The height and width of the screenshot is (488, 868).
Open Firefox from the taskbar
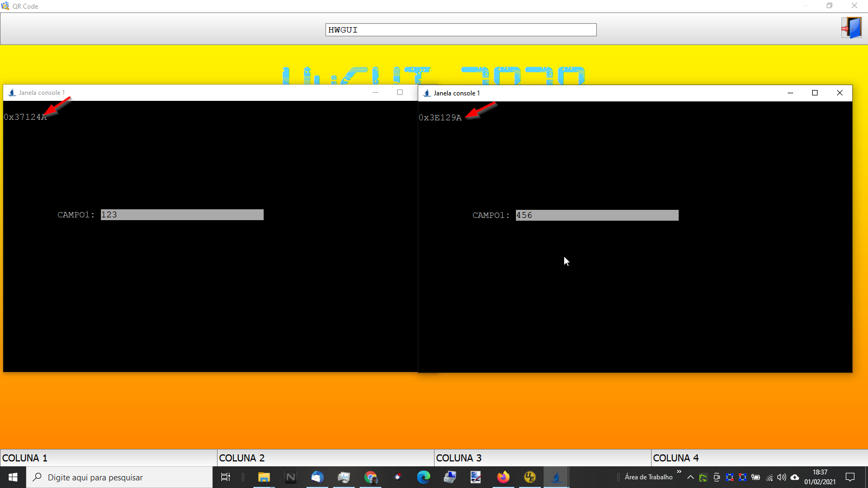[503, 477]
